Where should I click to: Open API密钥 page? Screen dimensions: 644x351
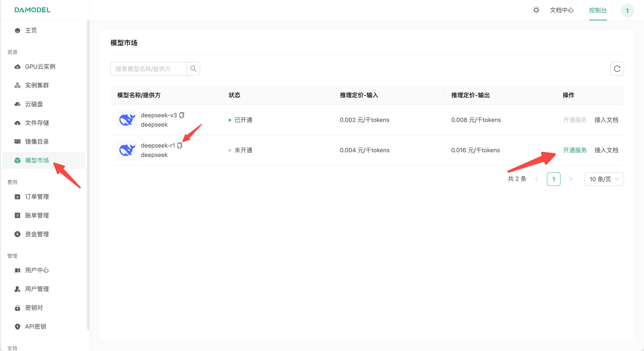point(36,327)
